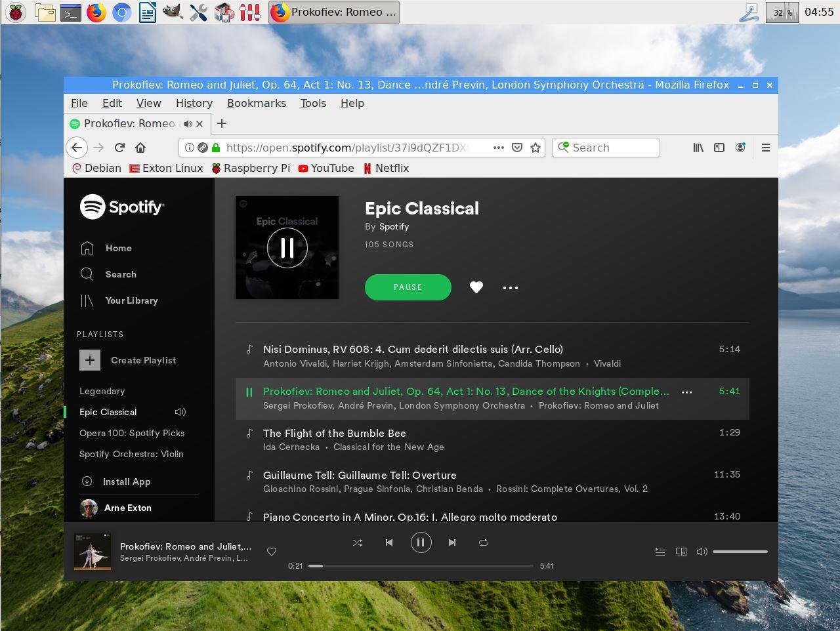Click the Spotify logo in the sidebar
This screenshot has height=631, width=840.
(x=122, y=207)
